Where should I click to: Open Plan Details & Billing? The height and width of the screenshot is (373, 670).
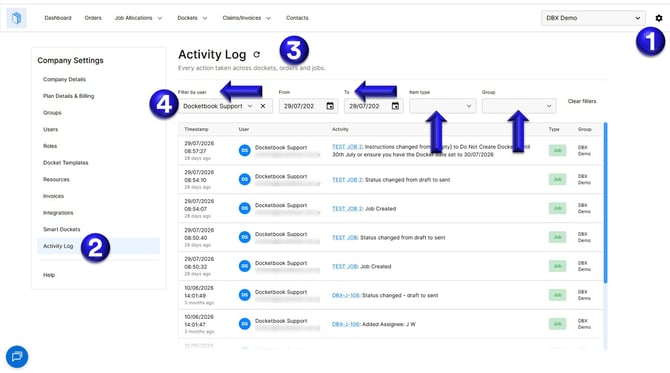point(68,96)
